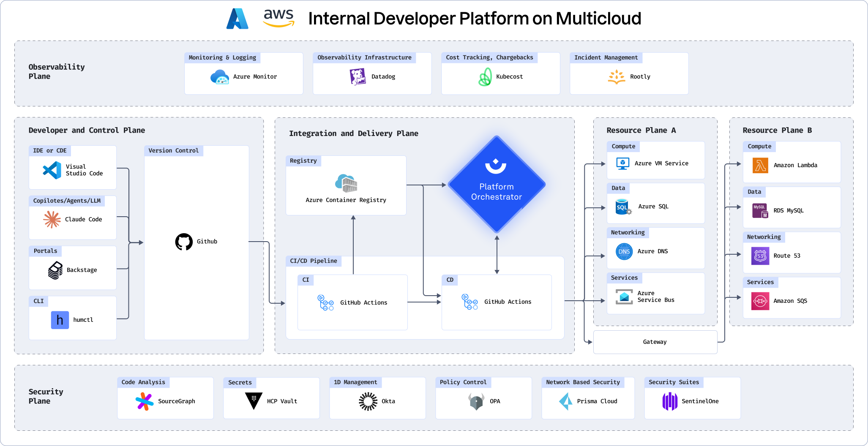Click the AWS logo in the title
The height and width of the screenshot is (446, 868).
[278, 18]
